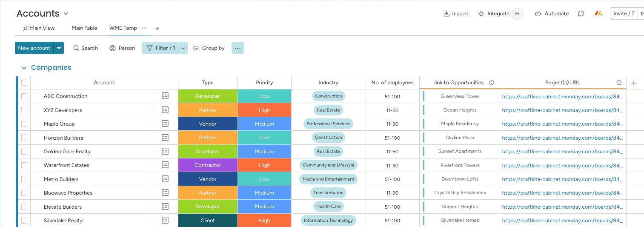This screenshot has height=227, width=644.
Task: Sort by Type column header
Action: [x=208, y=83]
